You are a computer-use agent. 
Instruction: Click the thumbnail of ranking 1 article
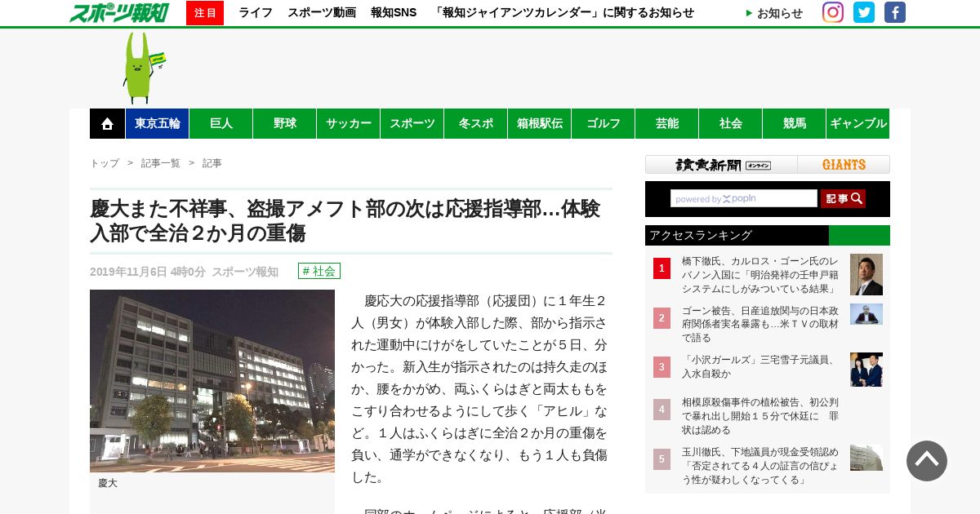[x=866, y=274]
